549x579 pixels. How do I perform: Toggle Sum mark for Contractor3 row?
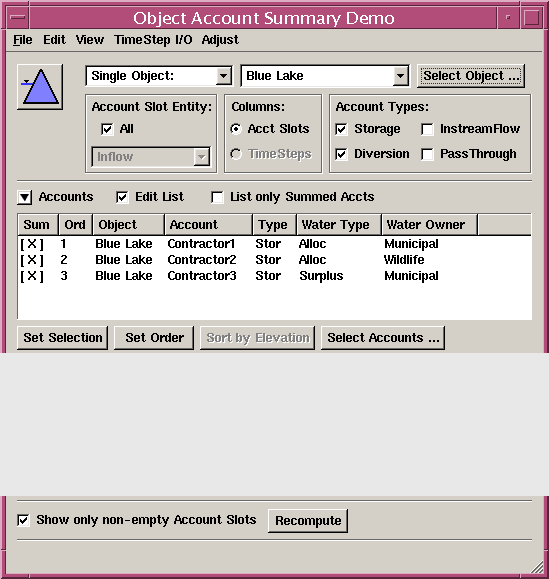coord(32,276)
